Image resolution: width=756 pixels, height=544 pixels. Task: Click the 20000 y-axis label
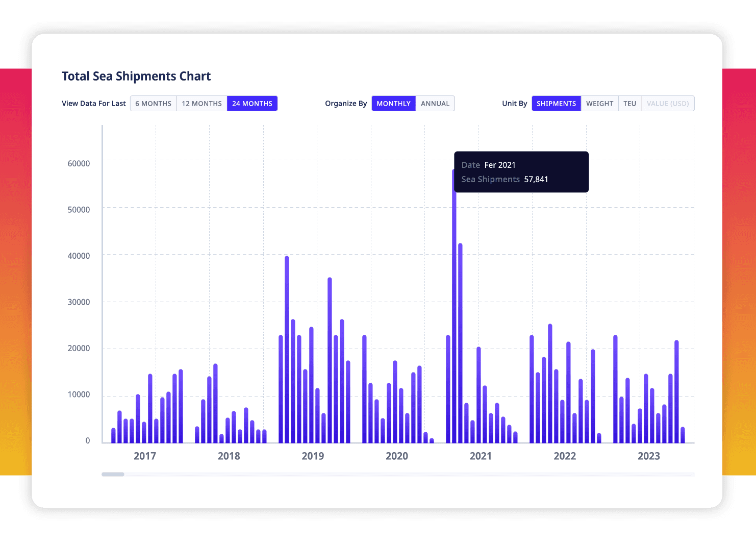coord(79,348)
